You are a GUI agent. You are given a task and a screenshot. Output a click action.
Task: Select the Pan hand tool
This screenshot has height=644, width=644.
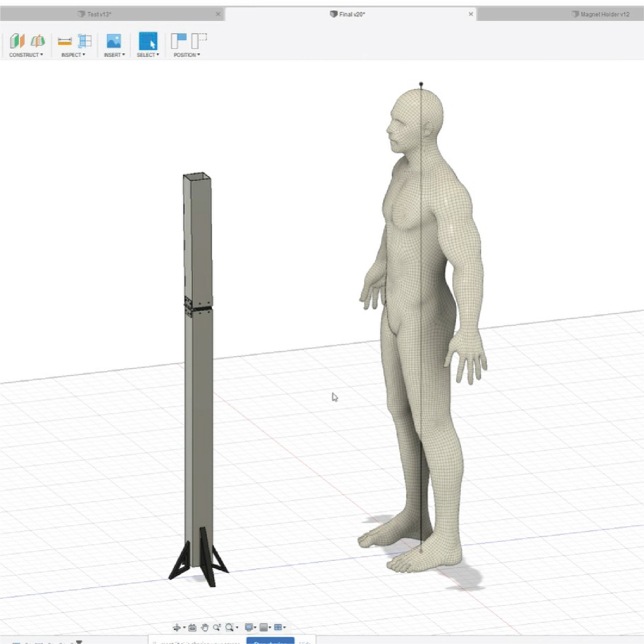205,627
